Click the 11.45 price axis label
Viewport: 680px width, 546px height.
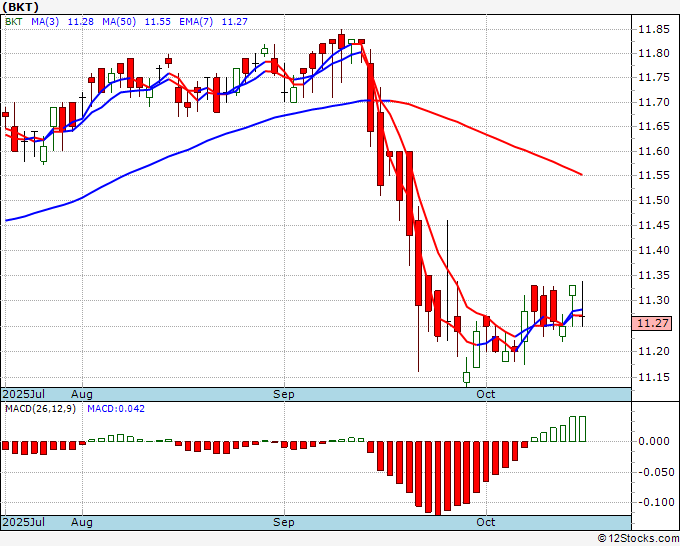click(654, 225)
